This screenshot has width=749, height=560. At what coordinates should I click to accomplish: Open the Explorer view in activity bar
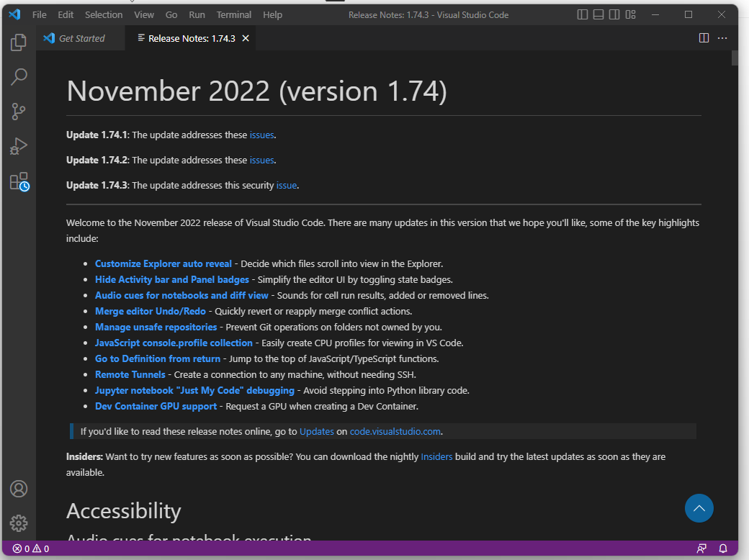point(19,42)
